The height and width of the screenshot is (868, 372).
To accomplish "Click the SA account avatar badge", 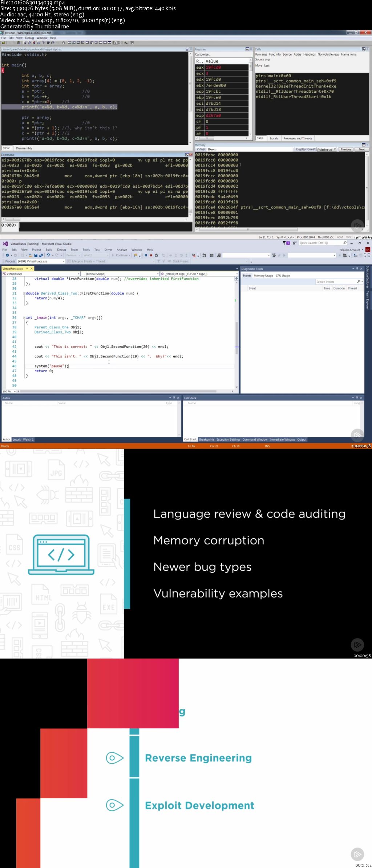I will click(368, 250).
